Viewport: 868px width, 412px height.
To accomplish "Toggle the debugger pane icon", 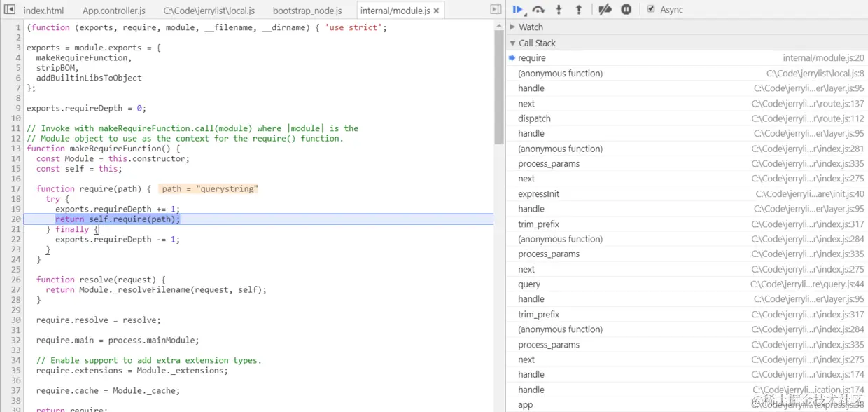I will coord(496,10).
